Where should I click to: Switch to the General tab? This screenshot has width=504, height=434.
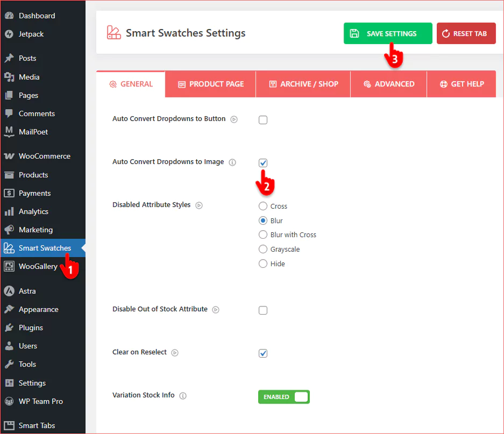[x=131, y=84]
